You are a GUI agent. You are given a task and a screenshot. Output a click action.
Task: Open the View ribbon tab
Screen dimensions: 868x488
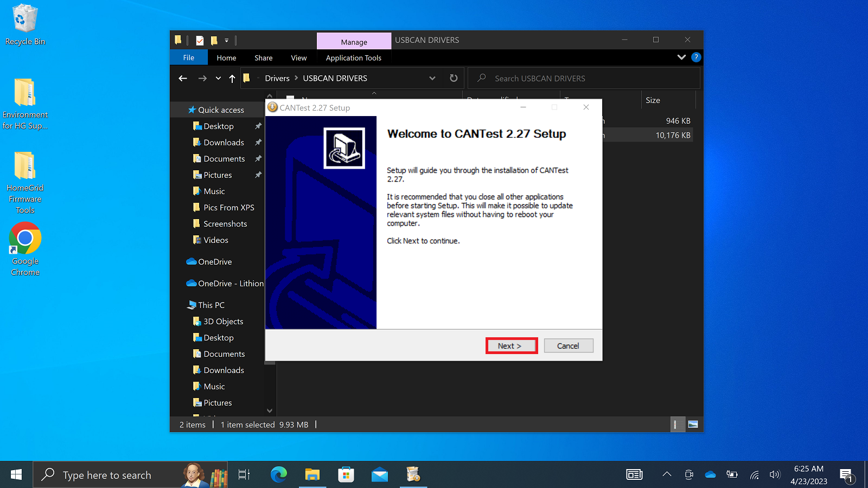click(x=299, y=57)
